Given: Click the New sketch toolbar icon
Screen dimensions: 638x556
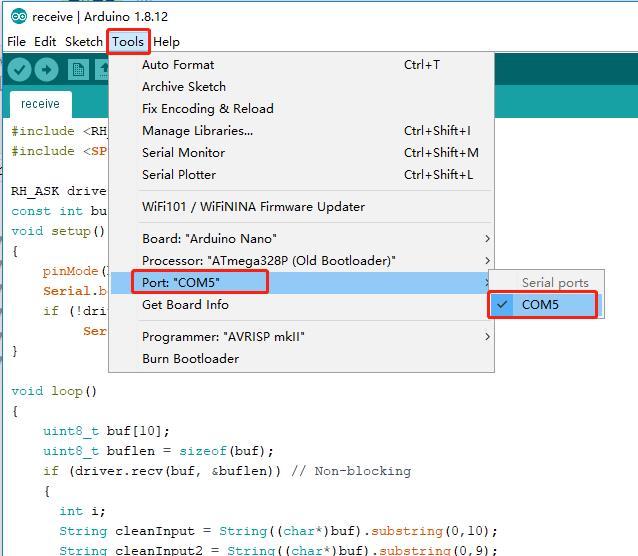Looking at the screenshot, I should coord(78,70).
